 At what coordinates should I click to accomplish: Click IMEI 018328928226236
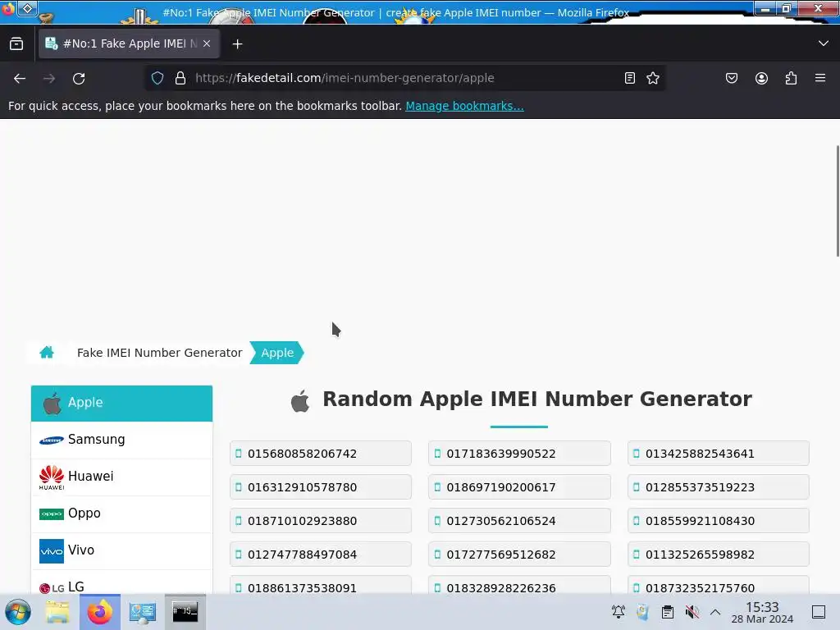point(519,585)
